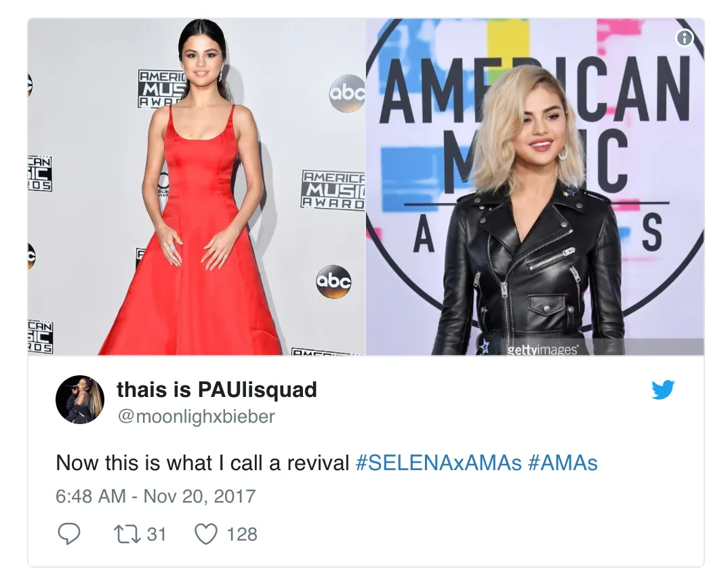Retweet using the arrows icon
728x588 pixels.
click(x=127, y=534)
